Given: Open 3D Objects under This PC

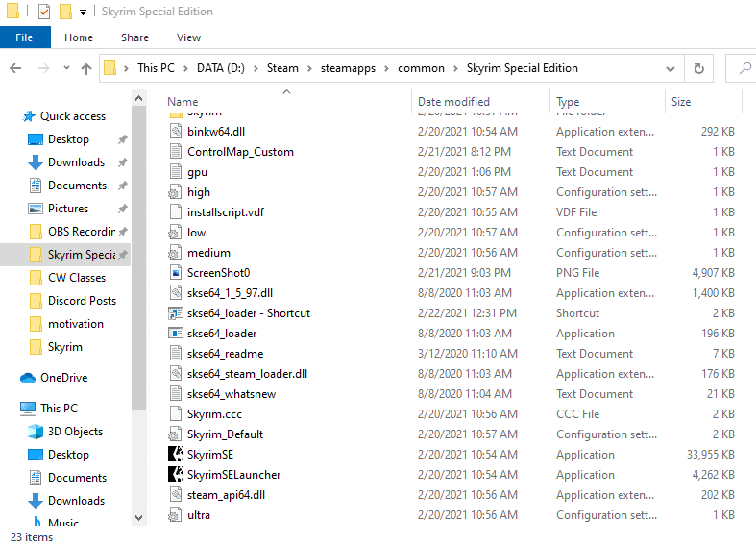Looking at the screenshot, I should [x=75, y=432].
